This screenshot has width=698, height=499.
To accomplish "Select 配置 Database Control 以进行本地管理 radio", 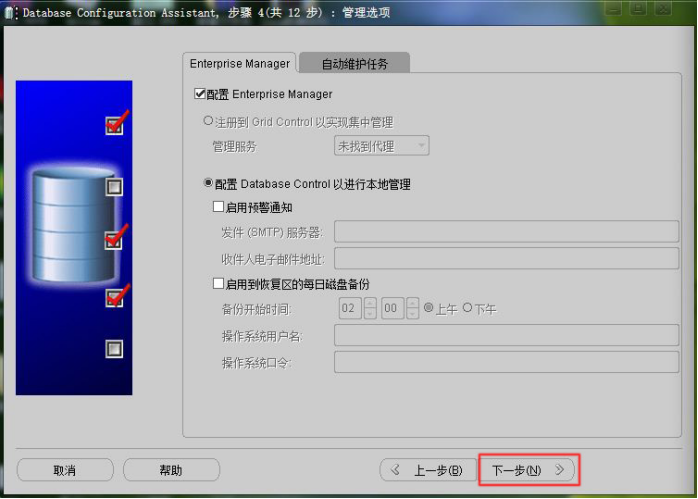I will pos(208,183).
